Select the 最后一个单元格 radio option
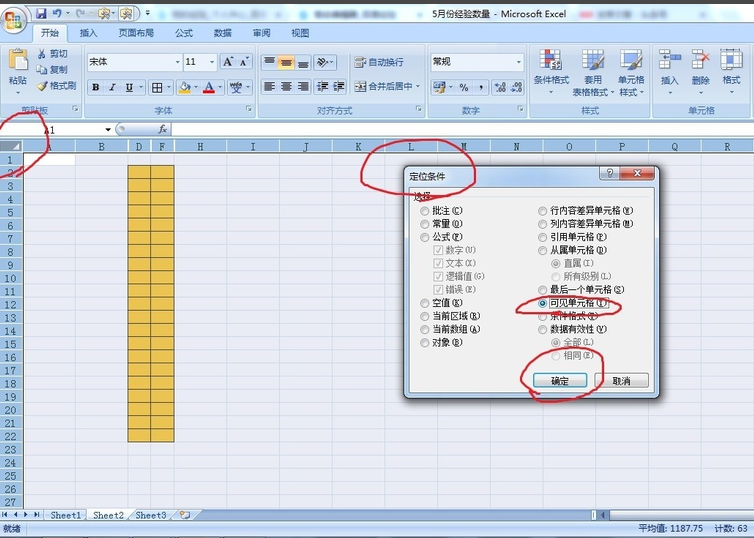Viewport: 754px width, 538px height. tap(542, 290)
